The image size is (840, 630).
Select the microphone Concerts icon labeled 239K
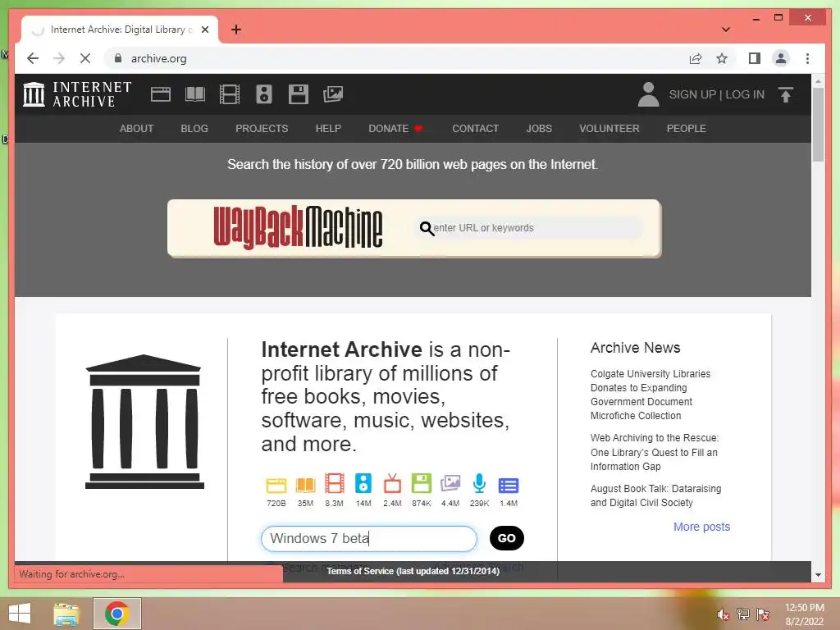point(479,483)
